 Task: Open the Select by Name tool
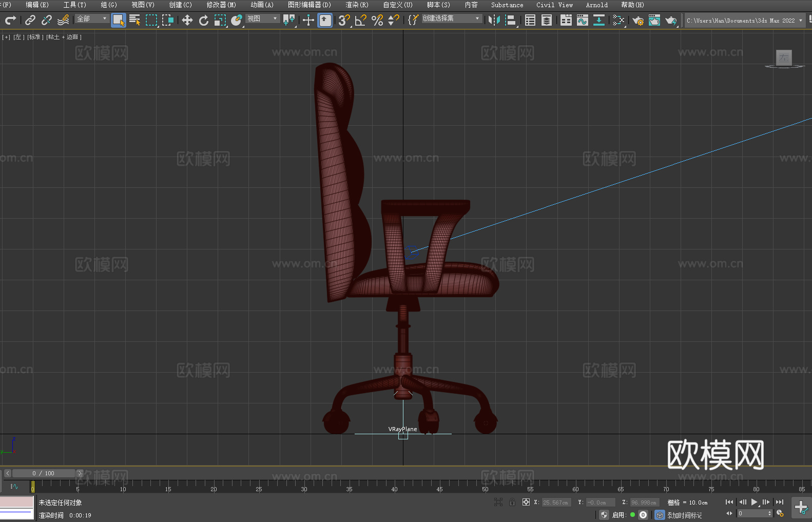click(x=135, y=20)
